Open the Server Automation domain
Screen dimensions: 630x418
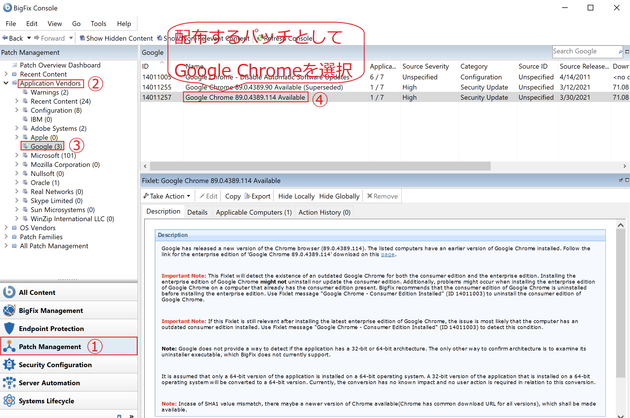point(68,383)
